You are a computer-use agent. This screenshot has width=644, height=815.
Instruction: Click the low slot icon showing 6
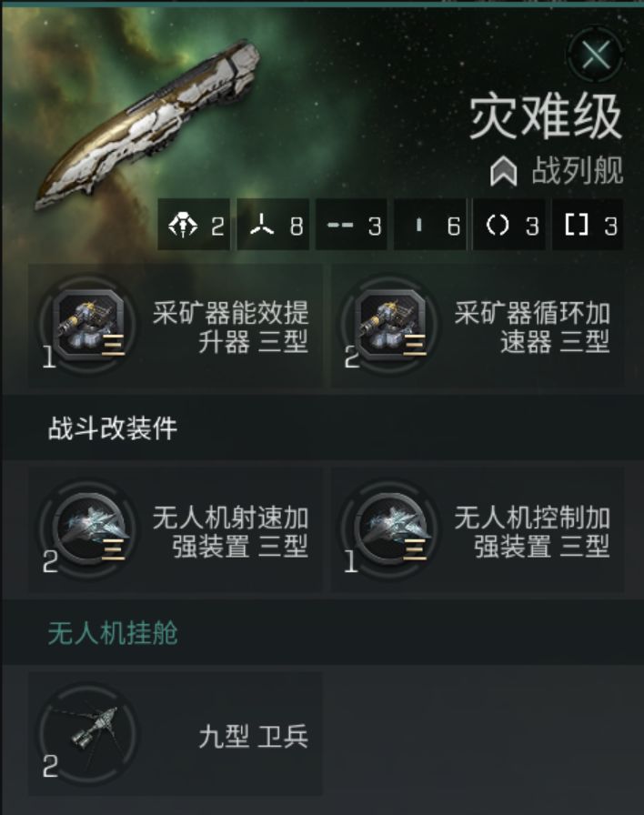pyautogui.click(x=419, y=225)
